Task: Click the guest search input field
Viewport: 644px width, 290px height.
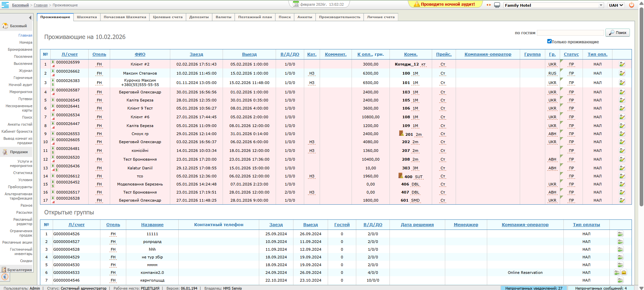Action: [x=570, y=33]
